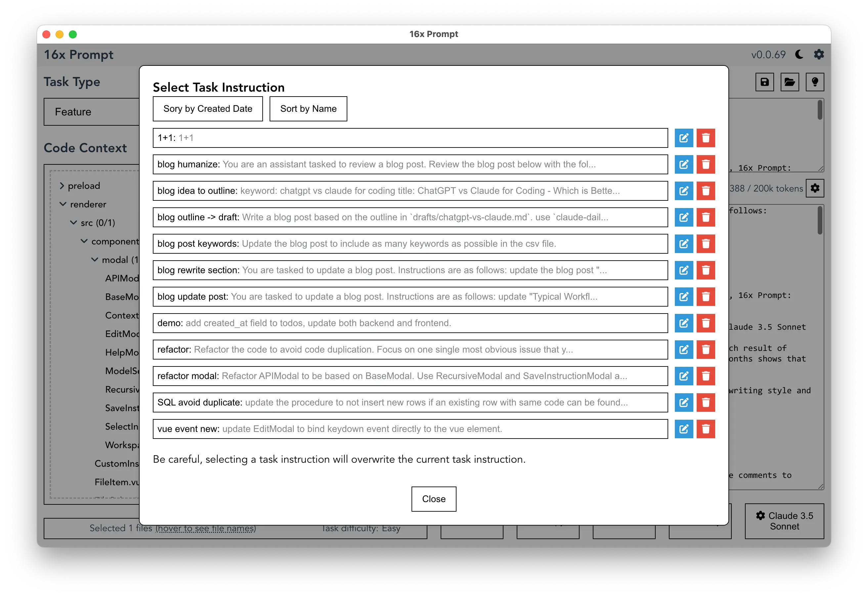This screenshot has width=868, height=596.
Task: Click edit icon for 'refactor modal' instruction
Action: click(x=684, y=376)
